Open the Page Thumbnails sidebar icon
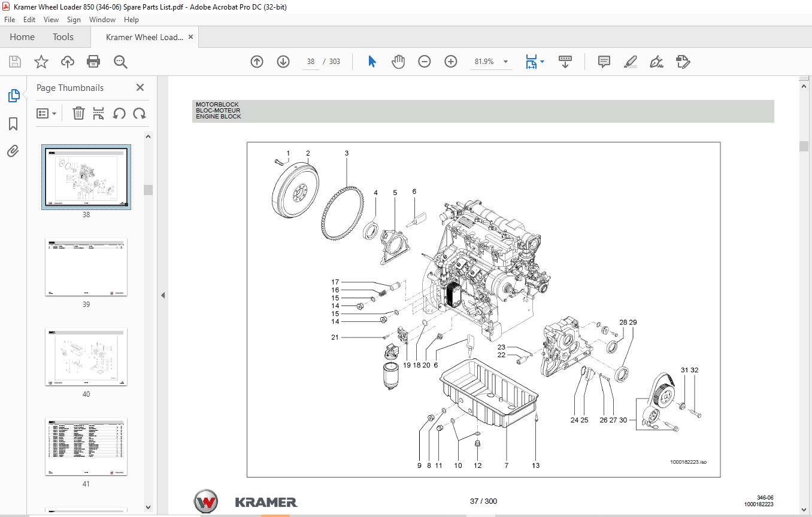This screenshot has height=517, width=812. pyautogui.click(x=13, y=95)
